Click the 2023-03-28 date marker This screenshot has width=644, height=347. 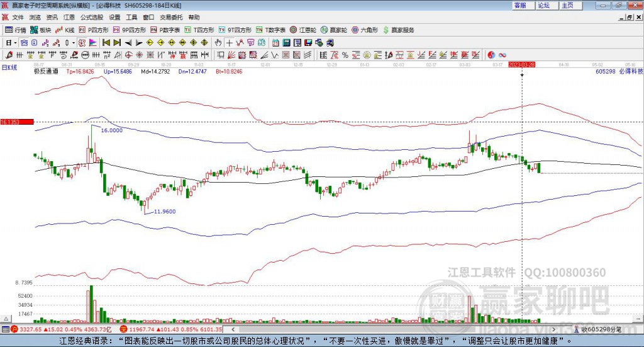(x=521, y=64)
